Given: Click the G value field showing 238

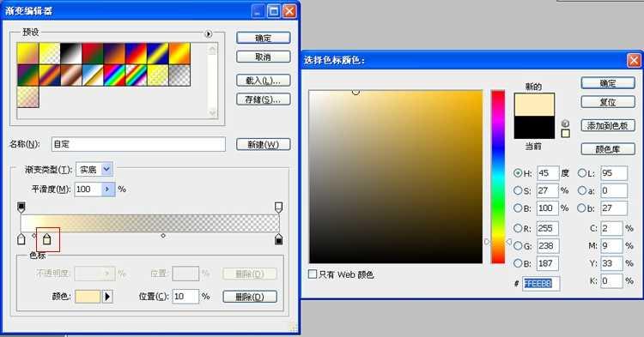Looking at the screenshot, I should tap(548, 246).
